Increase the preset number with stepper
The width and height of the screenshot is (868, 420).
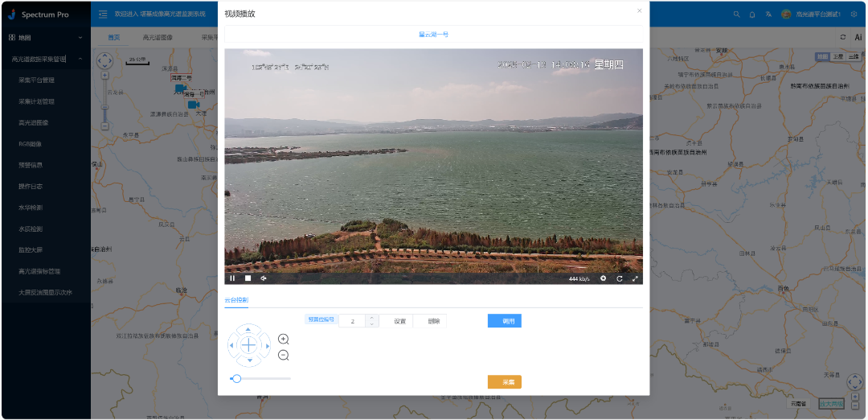(x=372, y=318)
